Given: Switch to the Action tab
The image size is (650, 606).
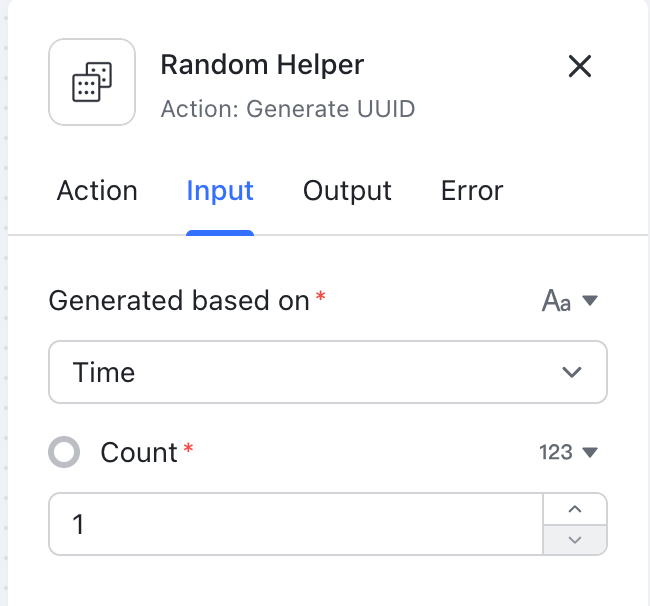Looking at the screenshot, I should [97, 191].
